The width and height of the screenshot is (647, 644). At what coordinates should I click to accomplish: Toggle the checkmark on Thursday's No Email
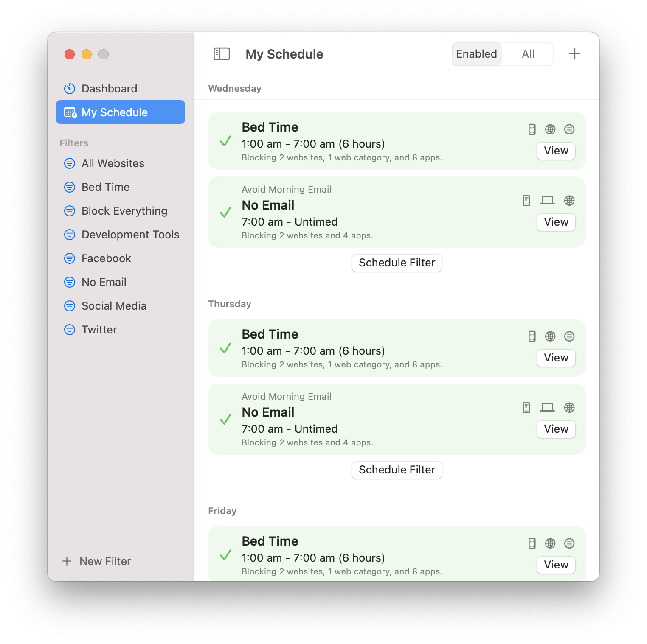[x=225, y=419]
